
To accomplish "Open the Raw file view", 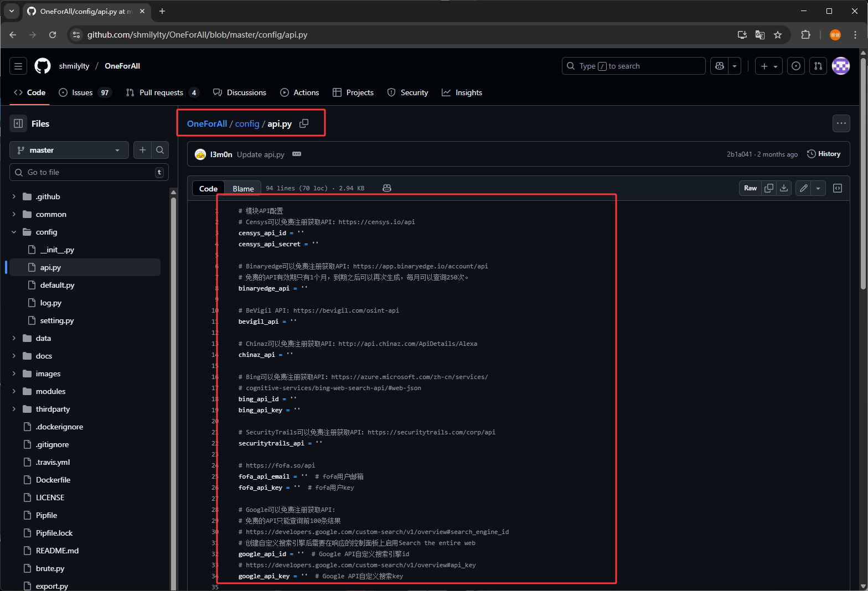I will tap(750, 188).
